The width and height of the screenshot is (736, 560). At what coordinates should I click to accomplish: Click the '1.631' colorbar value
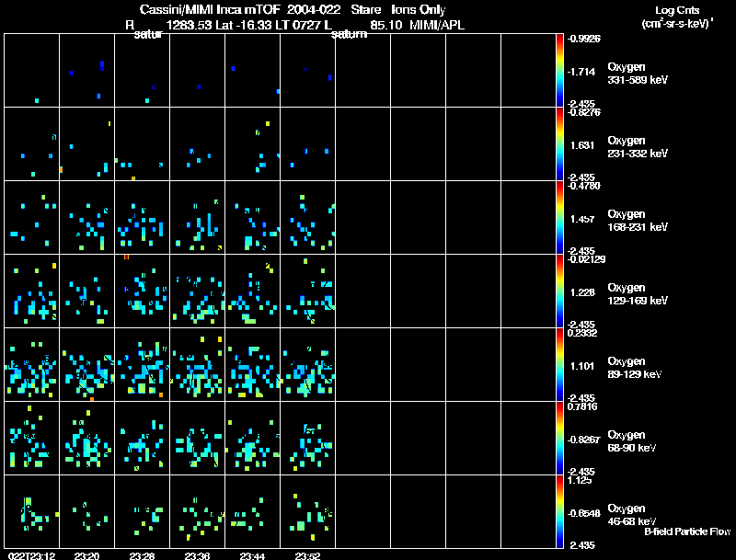[582, 145]
